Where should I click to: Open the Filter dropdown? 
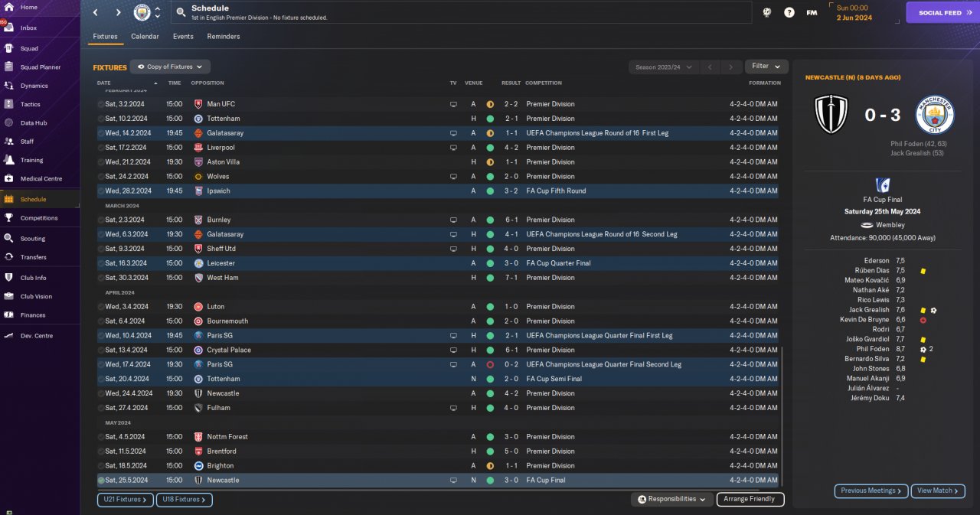click(x=766, y=67)
